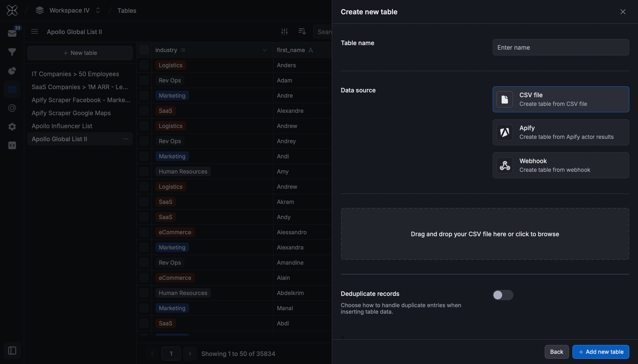Screen dimensions: 638x364
Task: Select the Apify data source option
Action: pyautogui.click(x=561, y=132)
